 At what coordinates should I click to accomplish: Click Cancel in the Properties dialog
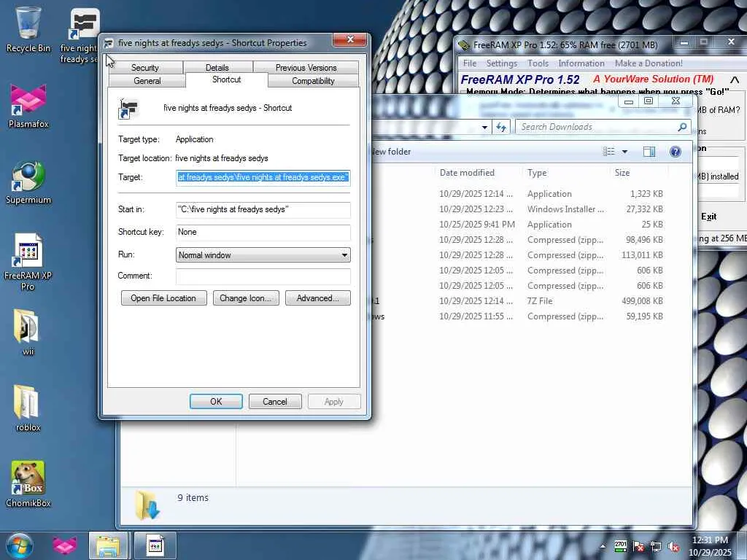coord(275,402)
